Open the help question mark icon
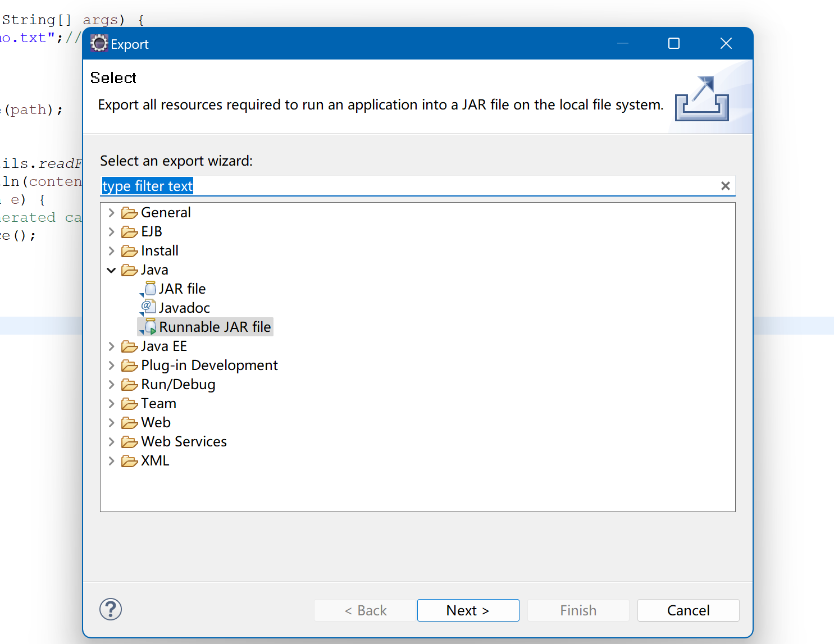 coord(111,609)
